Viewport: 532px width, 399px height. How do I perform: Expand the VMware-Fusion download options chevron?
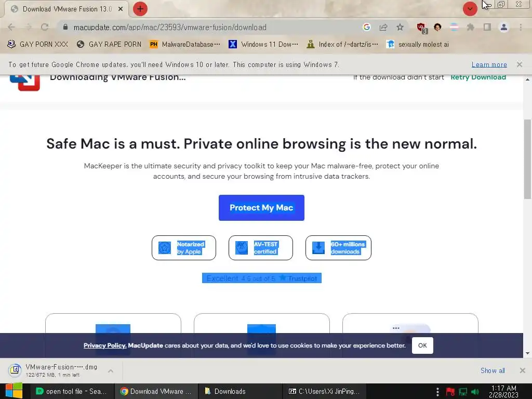111,371
